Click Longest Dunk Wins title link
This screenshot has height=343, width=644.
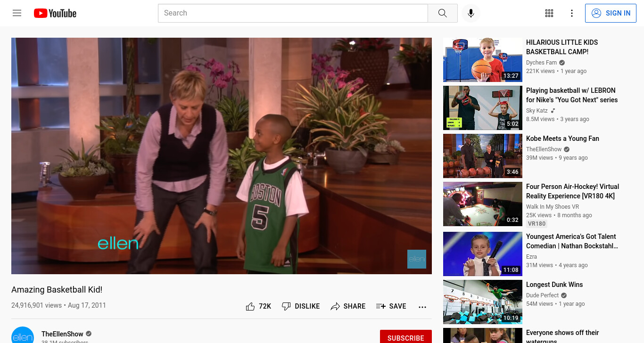pos(554,285)
